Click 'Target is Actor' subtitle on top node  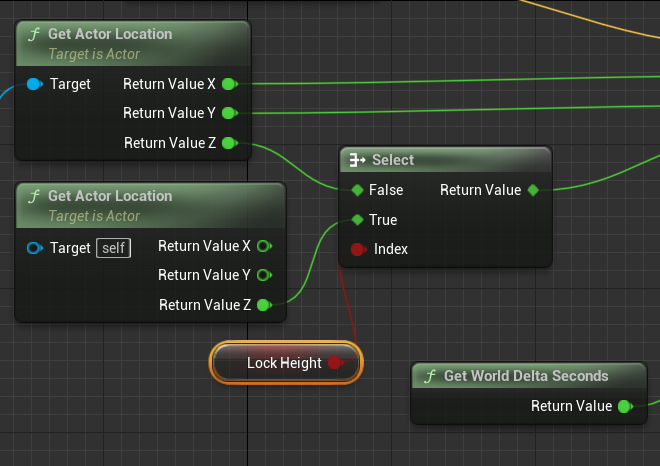click(x=94, y=54)
